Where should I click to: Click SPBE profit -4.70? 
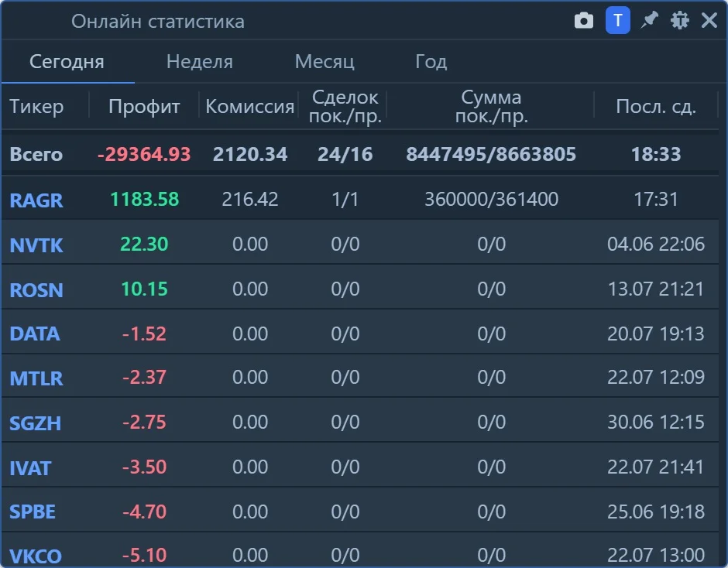pyautogui.click(x=144, y=512)
